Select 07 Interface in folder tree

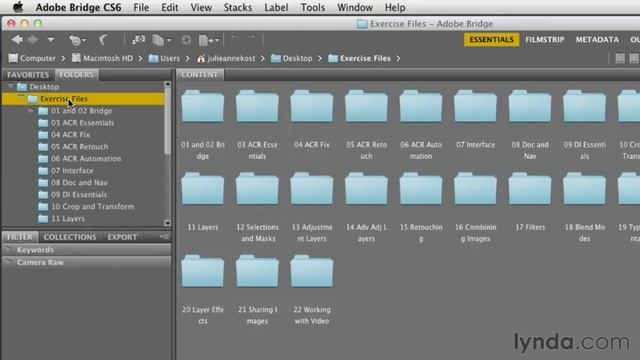(x=72, y=170)
